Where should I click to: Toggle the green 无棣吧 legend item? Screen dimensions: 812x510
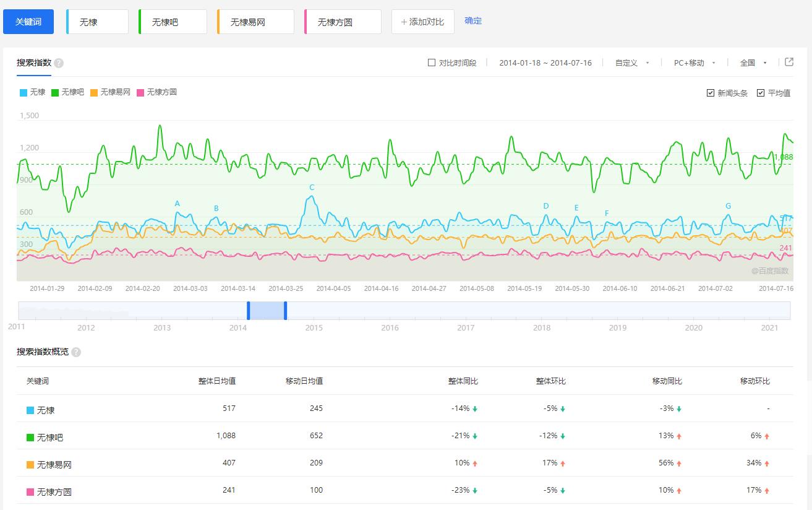pos(67,92)
